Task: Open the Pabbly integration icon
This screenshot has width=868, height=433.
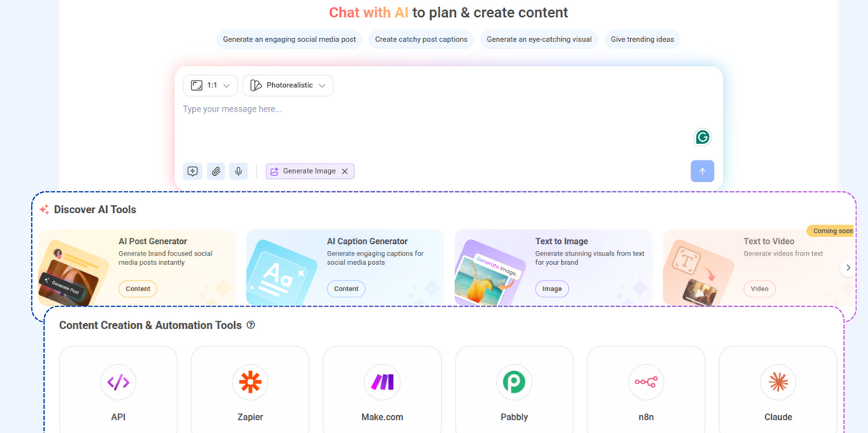Action: click(x=514, y=382)
